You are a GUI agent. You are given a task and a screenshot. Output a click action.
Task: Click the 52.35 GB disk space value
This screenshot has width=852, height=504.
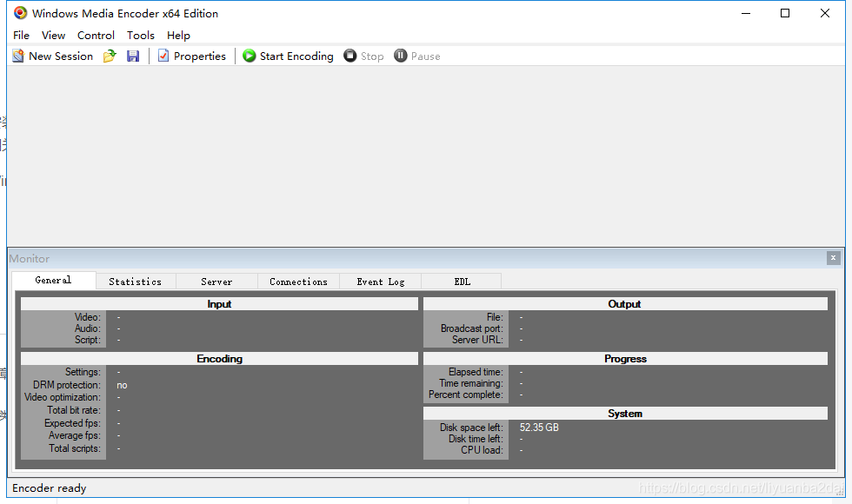tap(539, 428)
